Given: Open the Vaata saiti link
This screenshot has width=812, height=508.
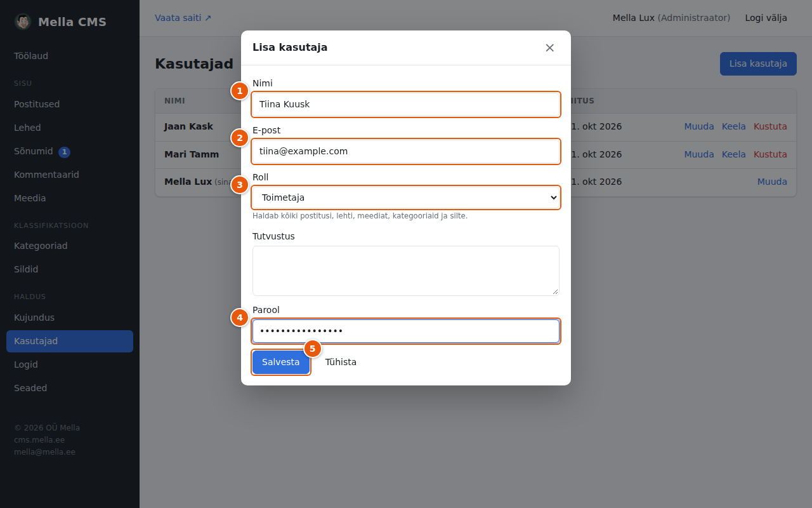Looking at the screenshot, I should (x=183, y=18).
